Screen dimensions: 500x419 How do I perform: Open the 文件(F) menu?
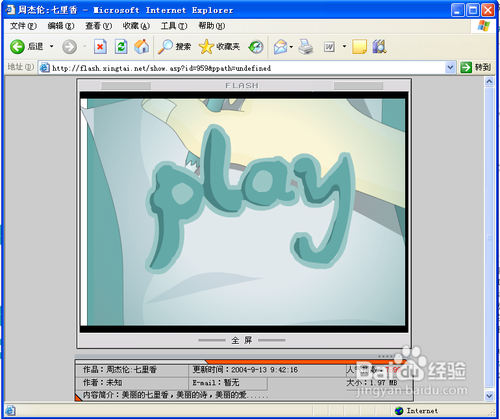click(x=23, y=26)
